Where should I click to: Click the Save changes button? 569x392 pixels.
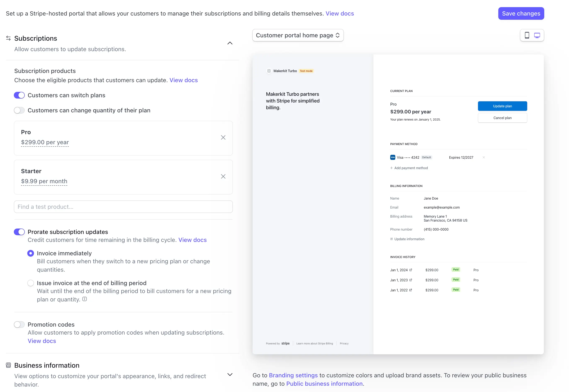[521, 13]
